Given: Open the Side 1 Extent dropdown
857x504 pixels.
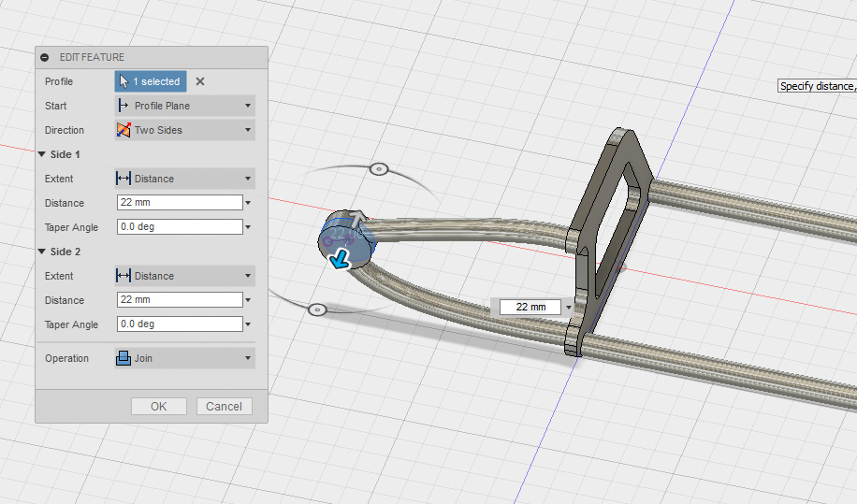Looking at the screenshot, I should coord(184,179).
